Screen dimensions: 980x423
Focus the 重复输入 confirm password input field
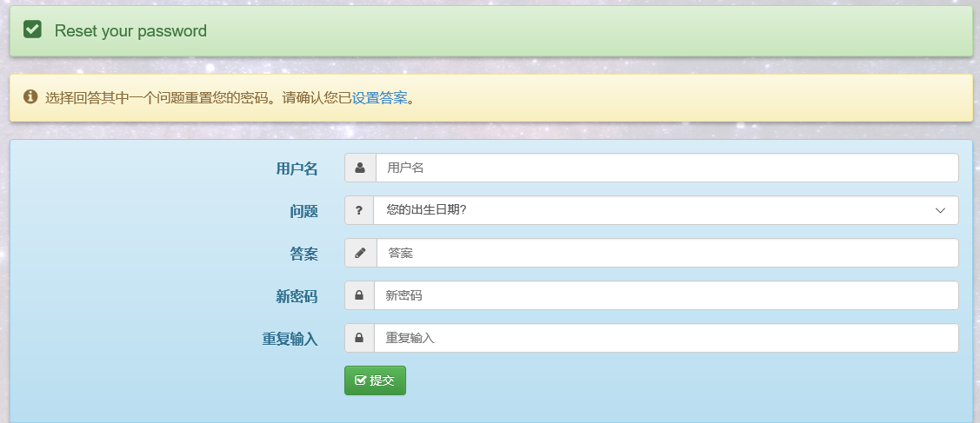coord(666,338)
